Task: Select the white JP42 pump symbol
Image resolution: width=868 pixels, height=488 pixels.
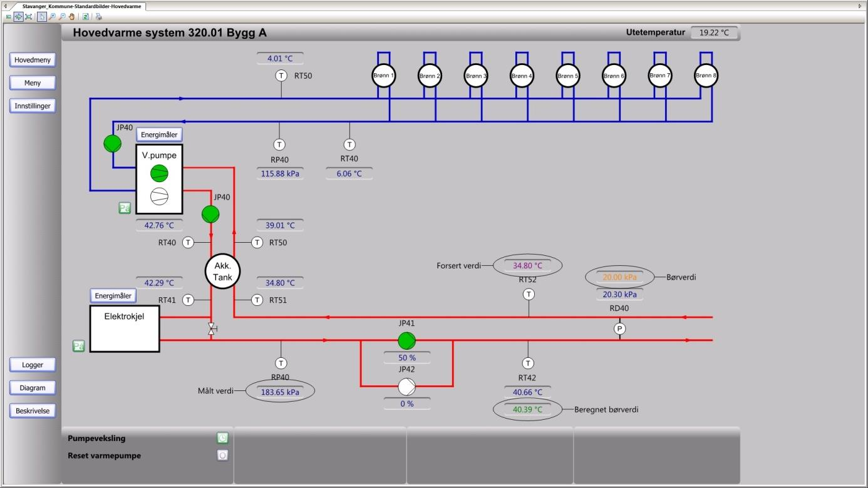Action: (406, 387)
